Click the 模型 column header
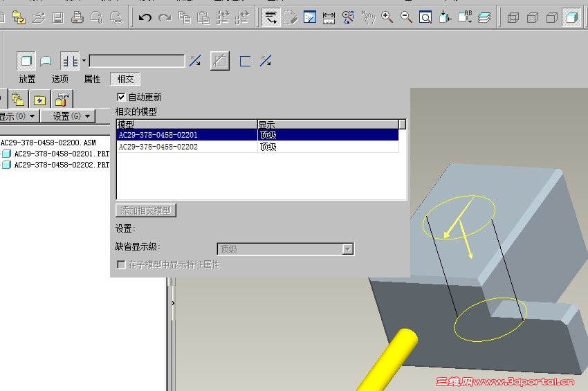The width and height of the screenshot is (588, 391). (187, 124)
